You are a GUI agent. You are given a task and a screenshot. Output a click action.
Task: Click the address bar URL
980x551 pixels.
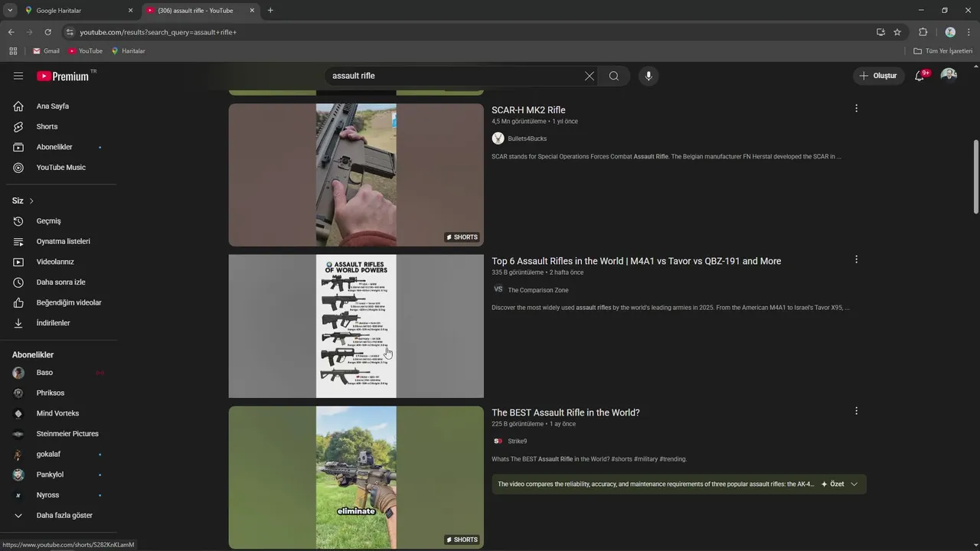click(x=158, y=32)
